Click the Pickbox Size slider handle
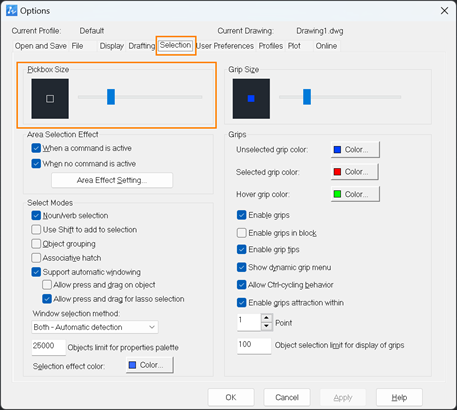 click(111, 97)
